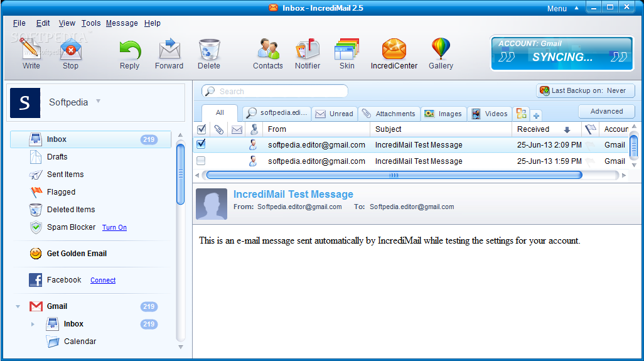The width and height of the screenshot is (644, 361).
Task: Open the Gallery balloon icon
Action: click(x=441, y=49)
